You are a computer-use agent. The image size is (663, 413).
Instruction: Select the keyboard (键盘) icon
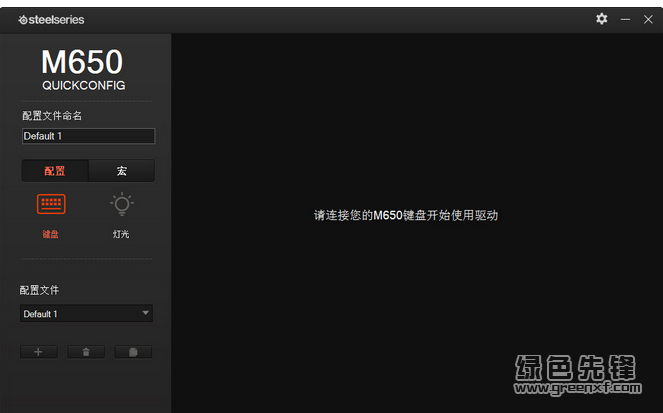pyautogui.click(x=51, y=204)
